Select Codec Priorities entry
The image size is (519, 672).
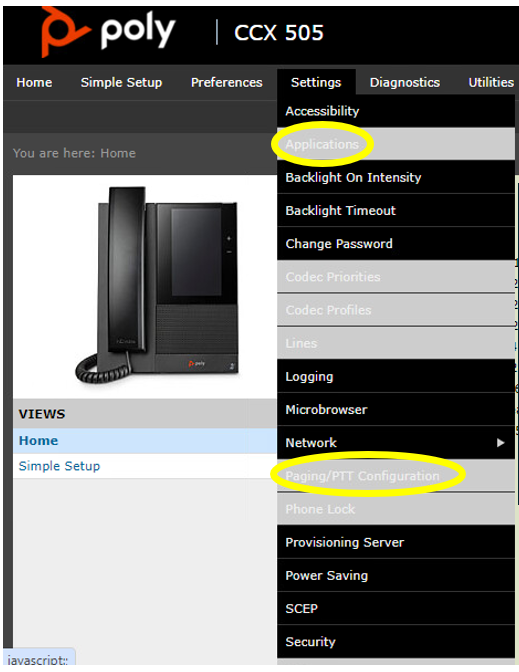pyautogui.click(x=396, y=277)
